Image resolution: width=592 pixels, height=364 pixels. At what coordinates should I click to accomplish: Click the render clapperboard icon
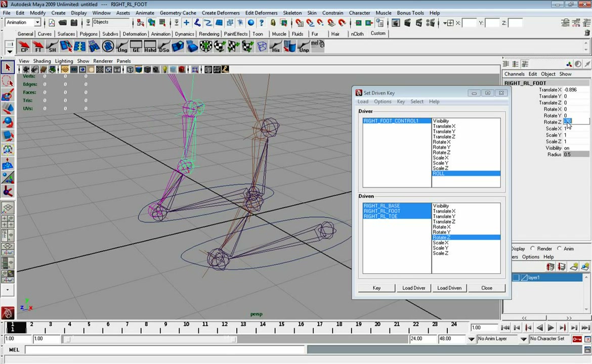pos(407,23)
